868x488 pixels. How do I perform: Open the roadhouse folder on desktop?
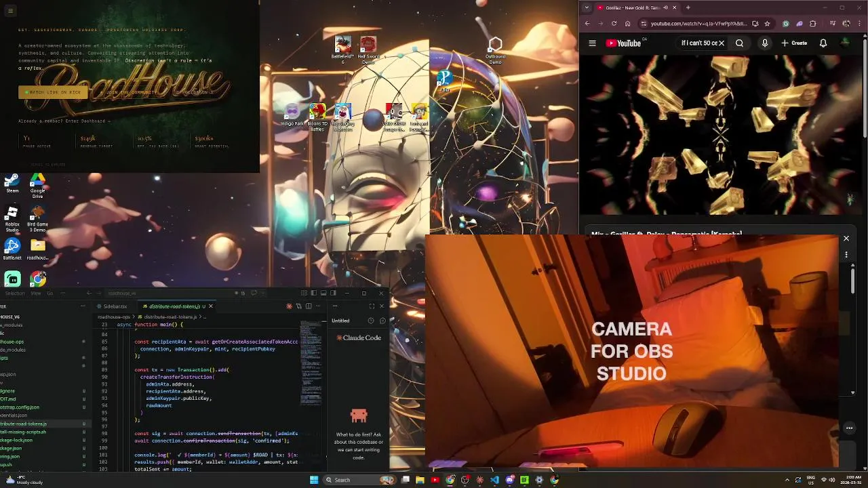pos(37,249)
